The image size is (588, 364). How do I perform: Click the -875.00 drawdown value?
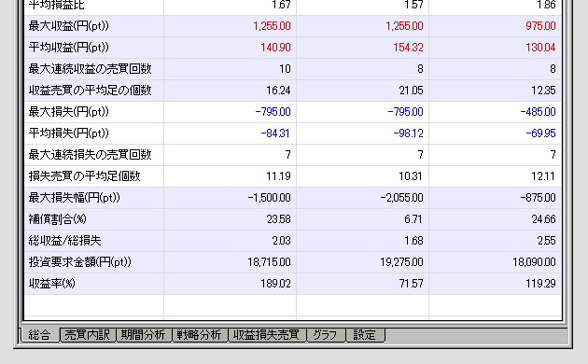point(539,198)
